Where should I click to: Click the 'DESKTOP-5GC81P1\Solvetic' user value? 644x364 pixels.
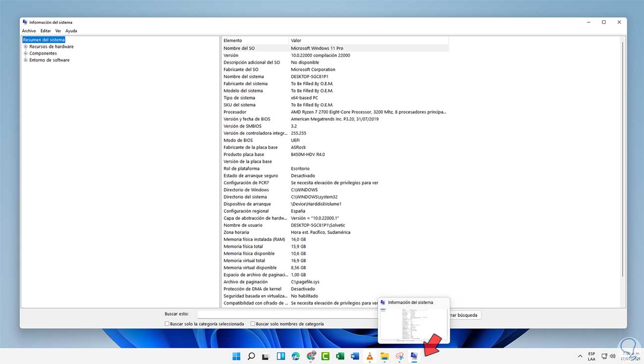tap(318, 225)
